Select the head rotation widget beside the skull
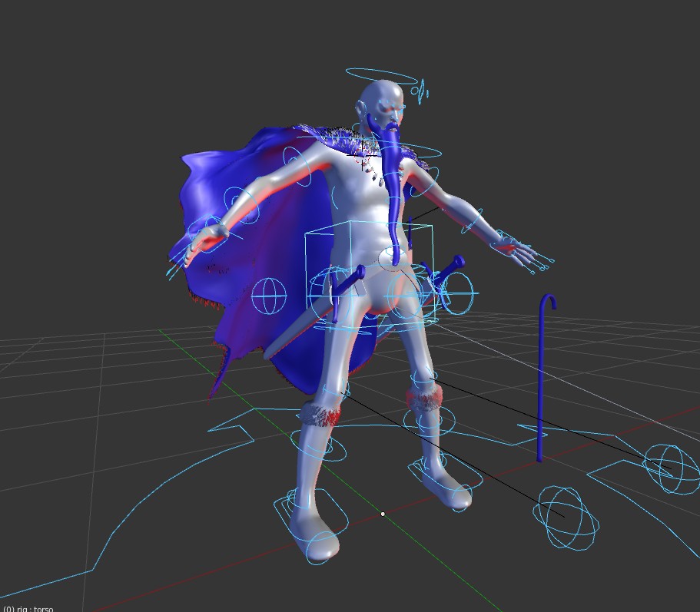The width and height of the screenshot is (700, 612). 420,90
